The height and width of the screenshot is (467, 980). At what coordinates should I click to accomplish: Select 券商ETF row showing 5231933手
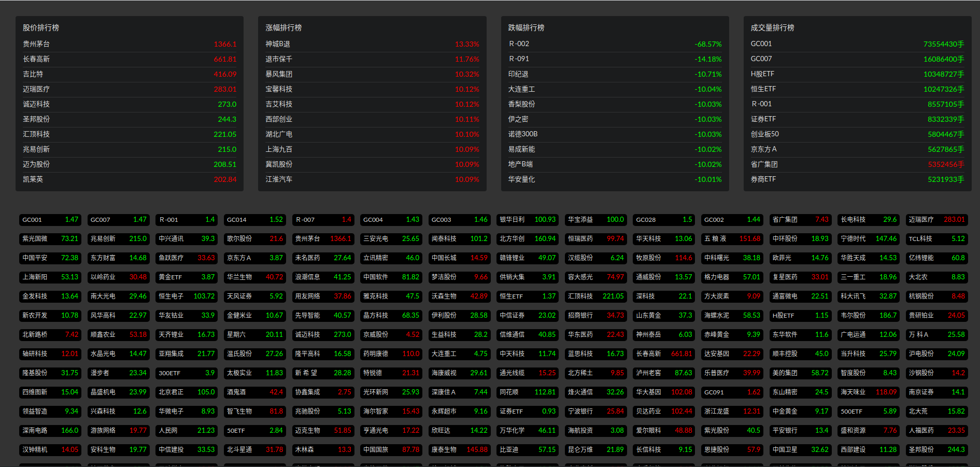(857, 179)
